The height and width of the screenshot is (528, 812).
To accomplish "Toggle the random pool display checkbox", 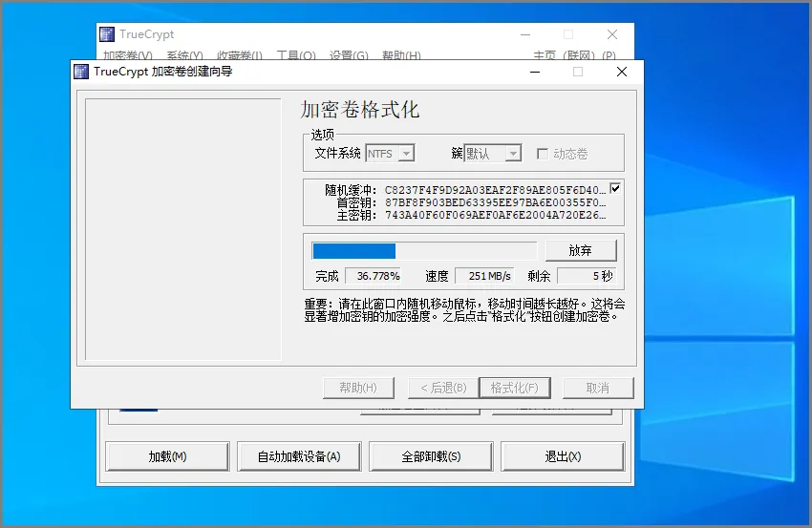I will (615, 188).
